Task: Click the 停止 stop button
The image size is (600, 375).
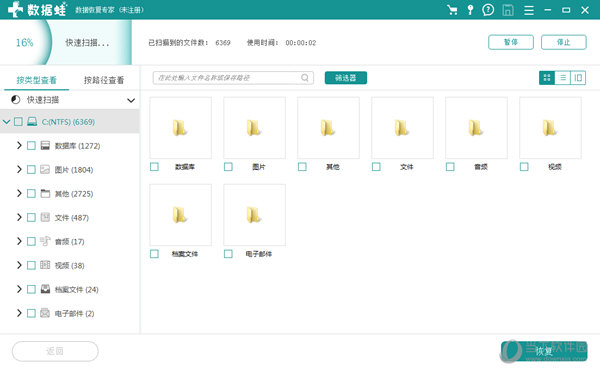Action: pyautogui.click(x=564, y=42)
